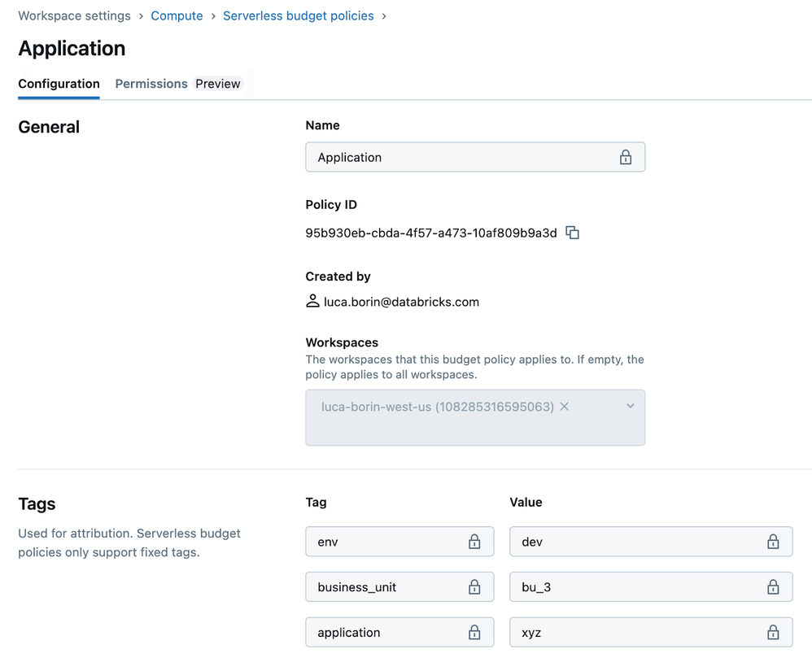The height and width of the screenshot is (671, 812).
Task: Click lock icon on application tag field
Action: (x=474, y=633)
